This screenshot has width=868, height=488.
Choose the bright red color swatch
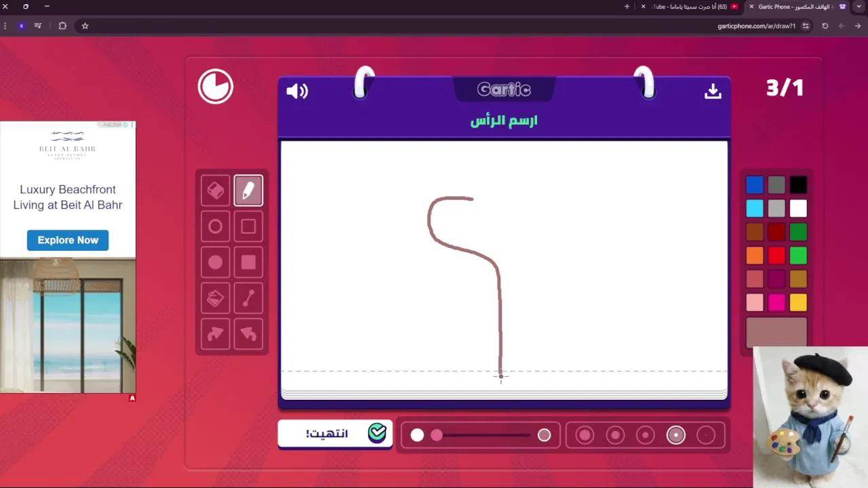coord(776,256)
